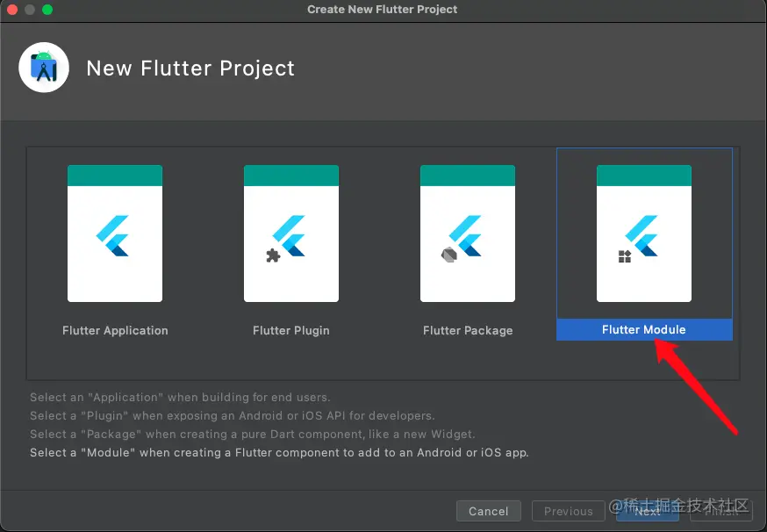The width and height of the screenshot is (767, 532).
Task: Select the Flutter Module card icon
Action: click(x=644, y=234)
